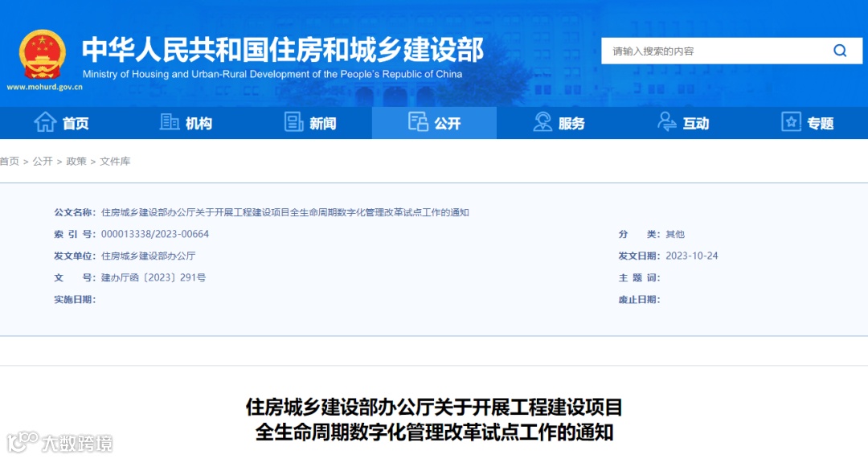Open the 服务 navigation tab

coord(559,123)
